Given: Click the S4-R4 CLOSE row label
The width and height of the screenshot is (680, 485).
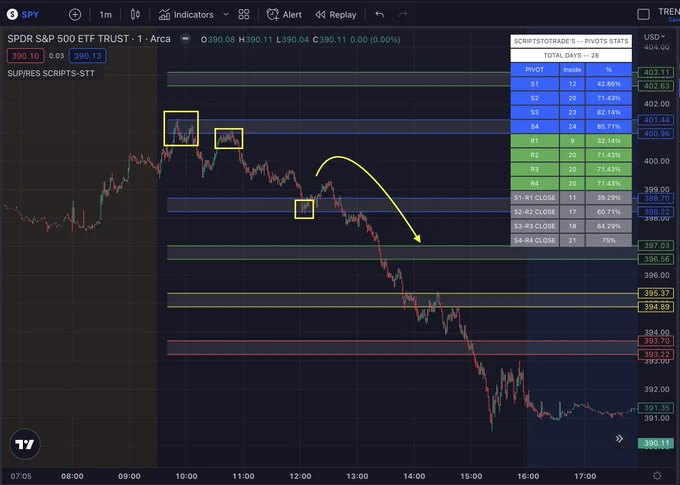Looking at the screenshot, I should (x=534, y=240).
